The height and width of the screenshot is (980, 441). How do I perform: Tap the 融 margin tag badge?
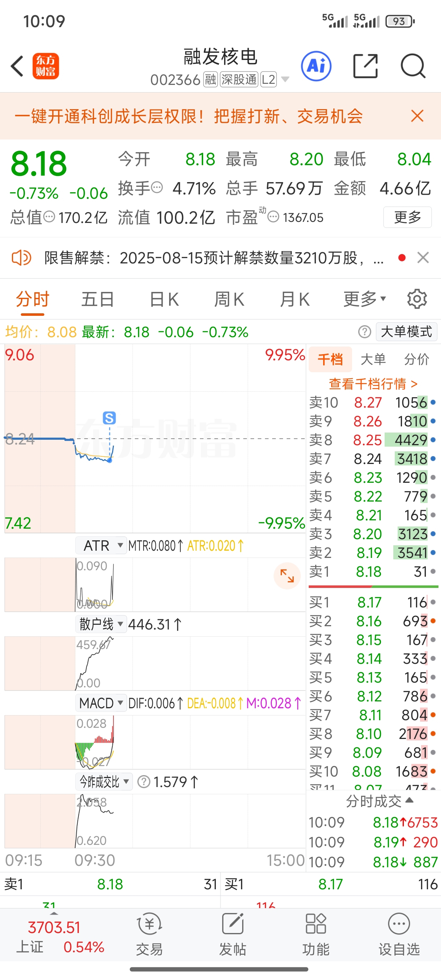pos(210,79)
